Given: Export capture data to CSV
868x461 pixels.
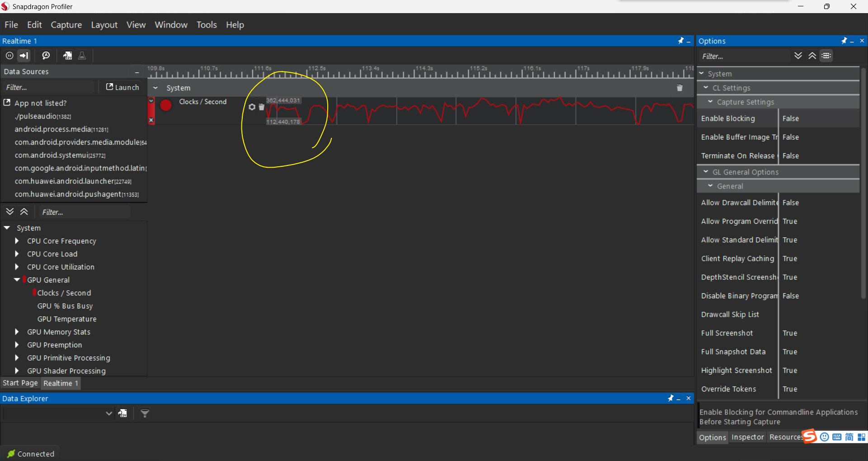Looking at the screenshot, I should pyautogui.click(x=67, y=56).
